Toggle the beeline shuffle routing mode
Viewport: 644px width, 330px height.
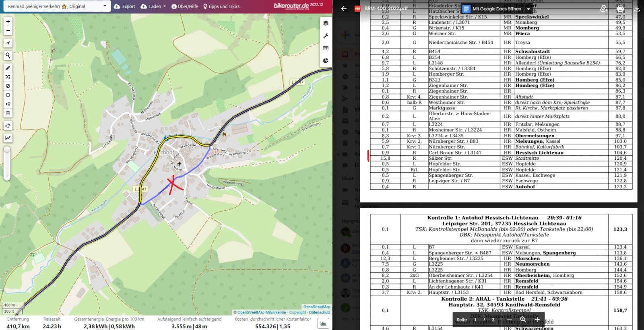point(8,77)
